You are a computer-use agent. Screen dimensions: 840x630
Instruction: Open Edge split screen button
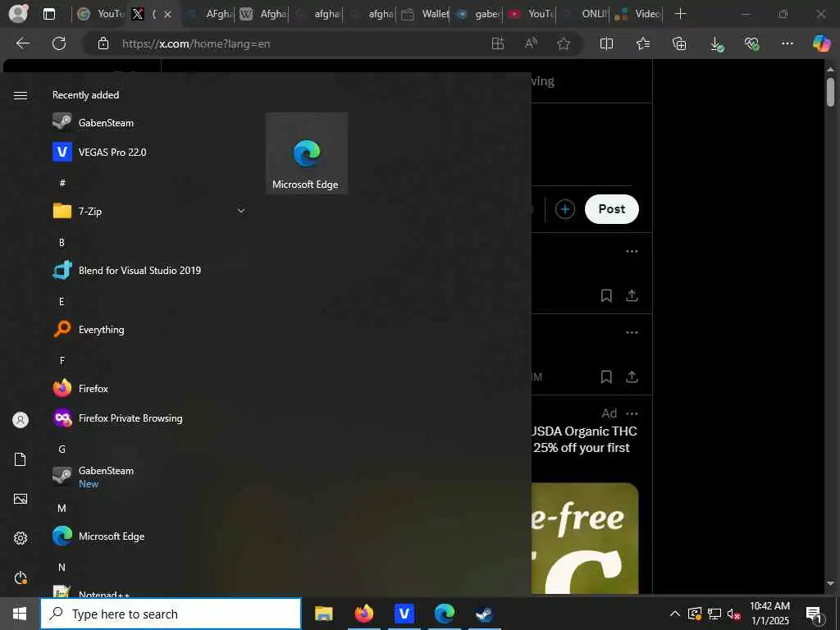(x=606, y=44)
